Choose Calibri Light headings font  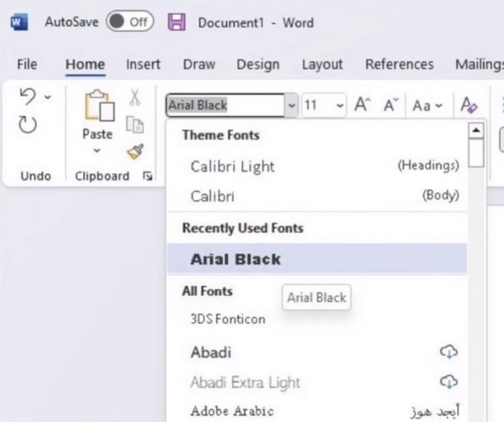(317, 166)
